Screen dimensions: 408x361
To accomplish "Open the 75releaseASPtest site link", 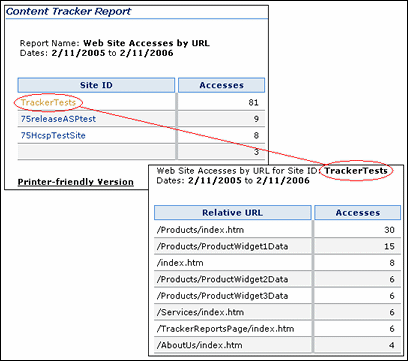I will [58, 119].
